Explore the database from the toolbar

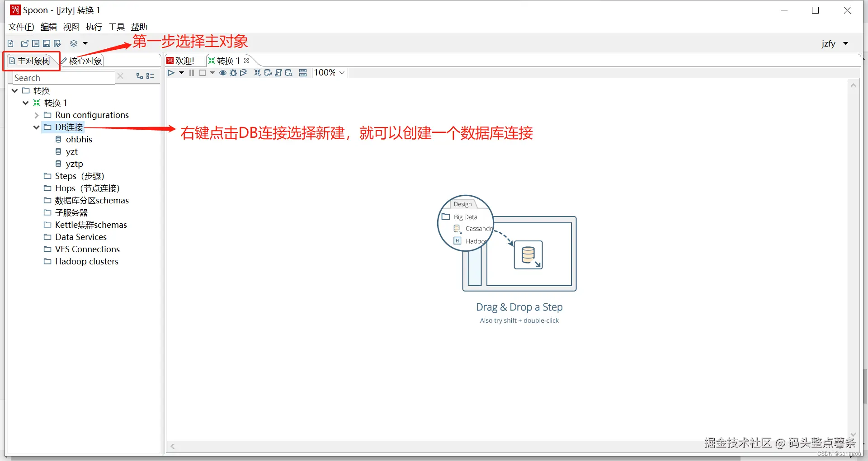[289, 73]
